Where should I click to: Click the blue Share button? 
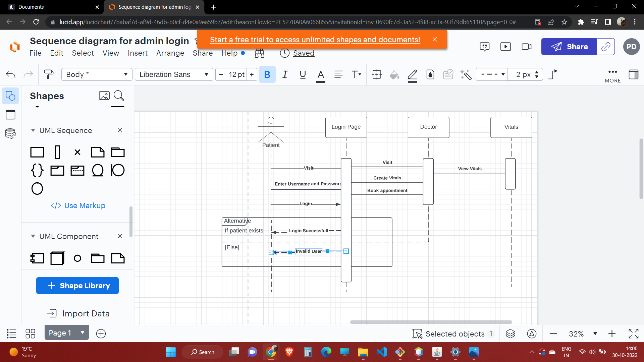coord(569,47)
